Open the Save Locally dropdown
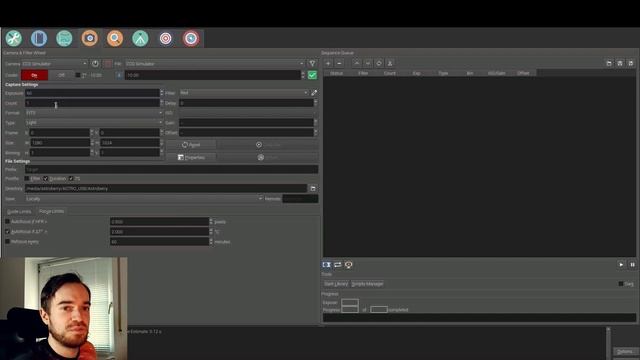The width and height of the screenshot is (640, 360). 144,199
